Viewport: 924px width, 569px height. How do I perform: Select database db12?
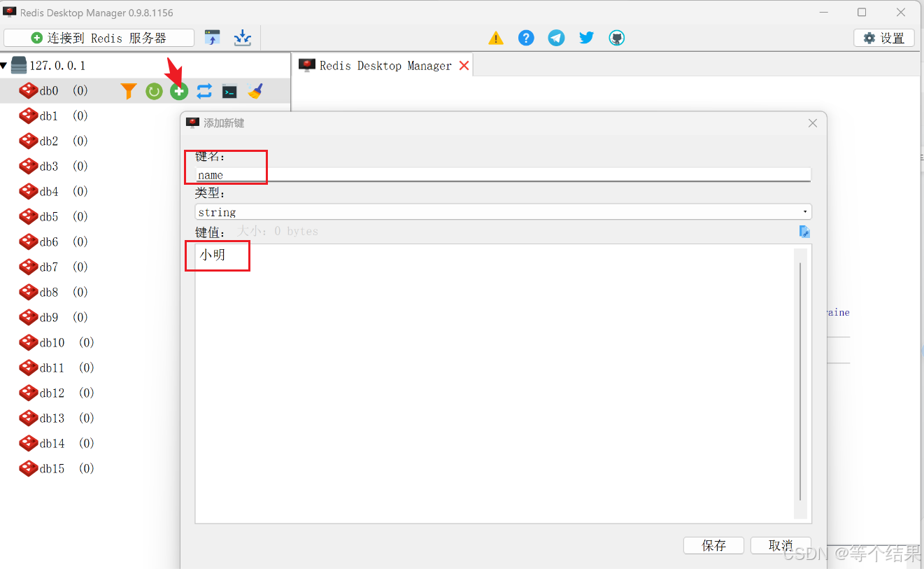coord(56,393)
